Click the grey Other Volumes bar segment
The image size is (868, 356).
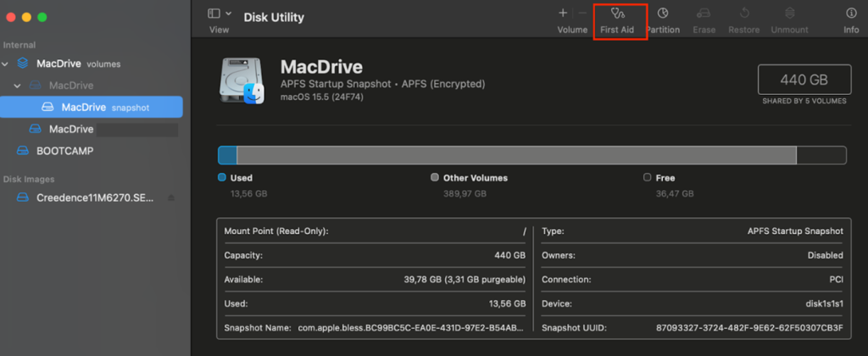[516, 155]
